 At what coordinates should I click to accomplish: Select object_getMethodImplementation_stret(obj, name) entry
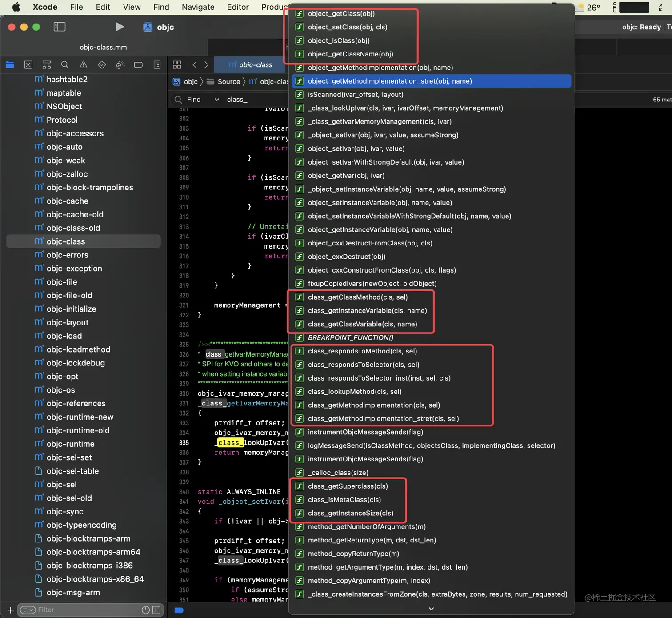click(x=431, y=81)
